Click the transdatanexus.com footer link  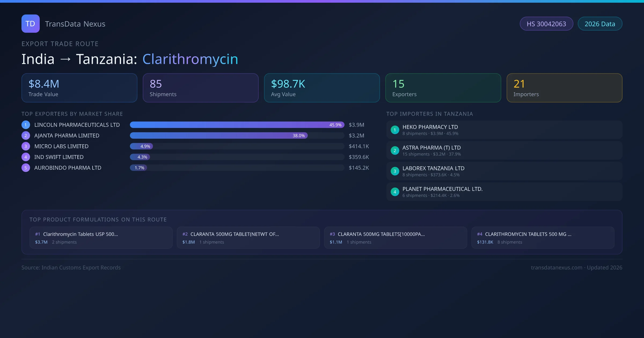coord(556,267)
